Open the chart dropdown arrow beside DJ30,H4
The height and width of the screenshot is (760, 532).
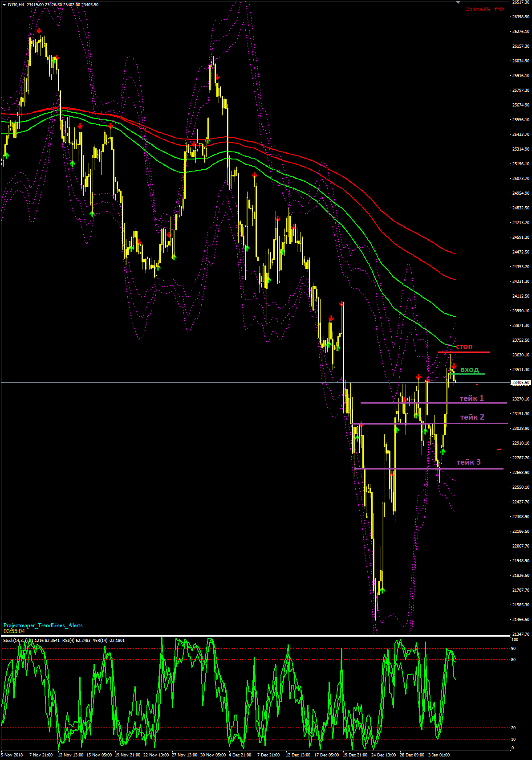click(x=4, y=5)
